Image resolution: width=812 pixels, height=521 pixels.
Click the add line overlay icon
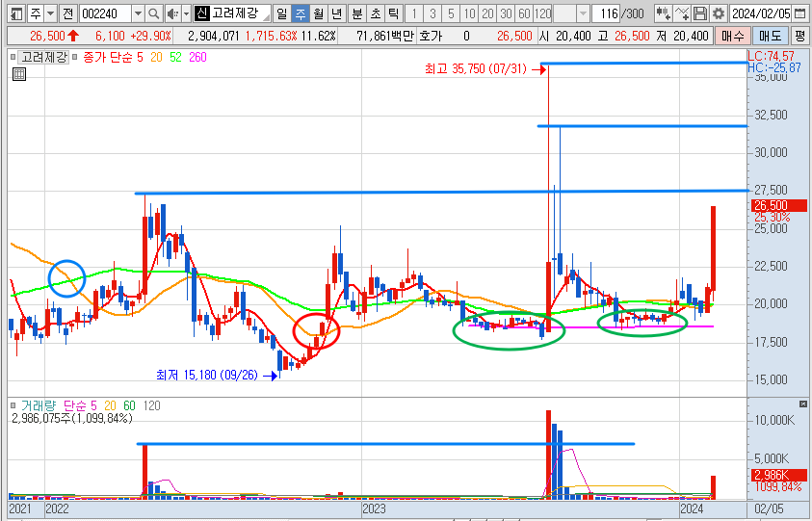pyautogui.click(x=683, y=13)
